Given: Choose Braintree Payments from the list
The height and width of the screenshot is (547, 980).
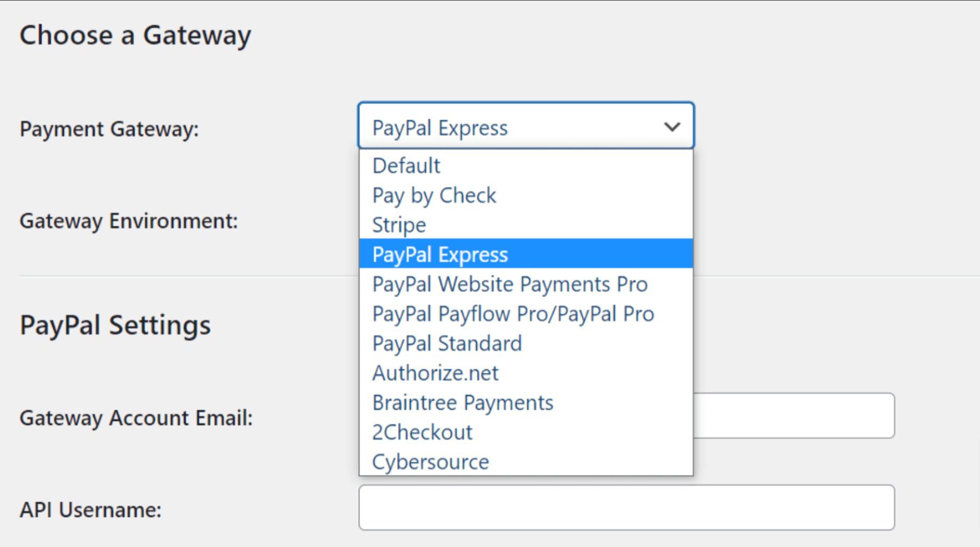Looking at the screenshot, I should [x=463, y=403].
